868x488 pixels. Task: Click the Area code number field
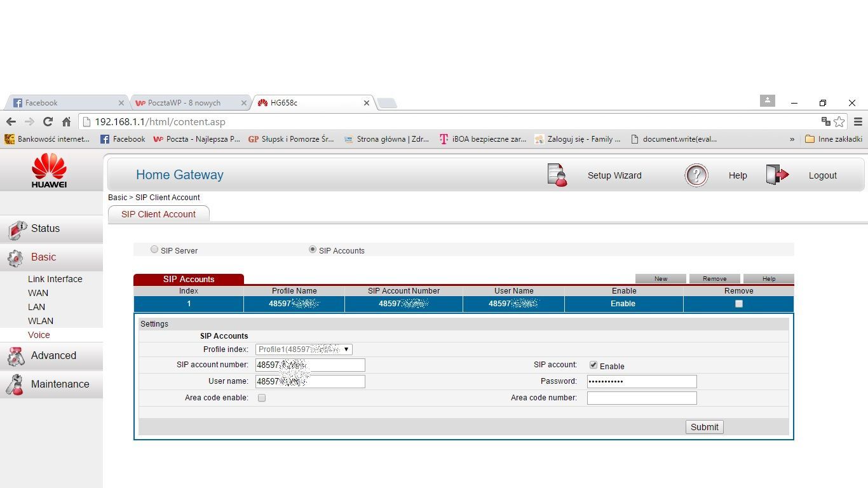(641, 398)
